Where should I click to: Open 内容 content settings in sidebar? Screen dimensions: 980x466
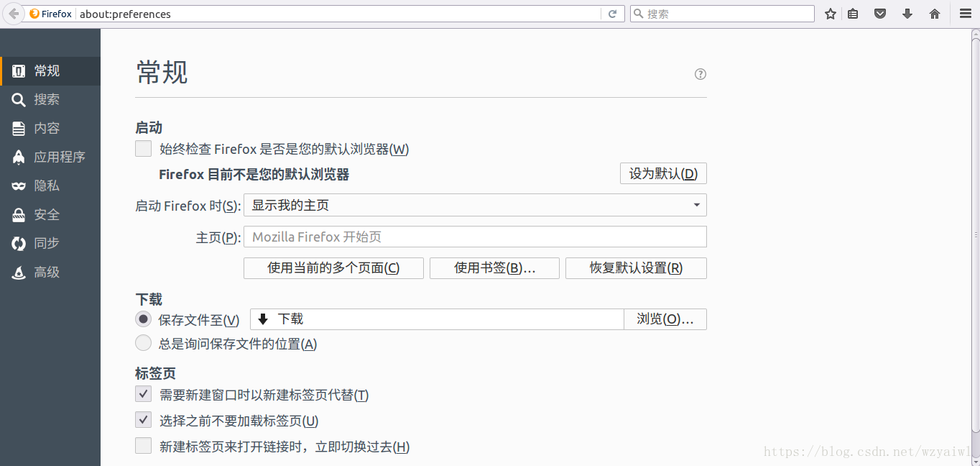tap(50, 128)
